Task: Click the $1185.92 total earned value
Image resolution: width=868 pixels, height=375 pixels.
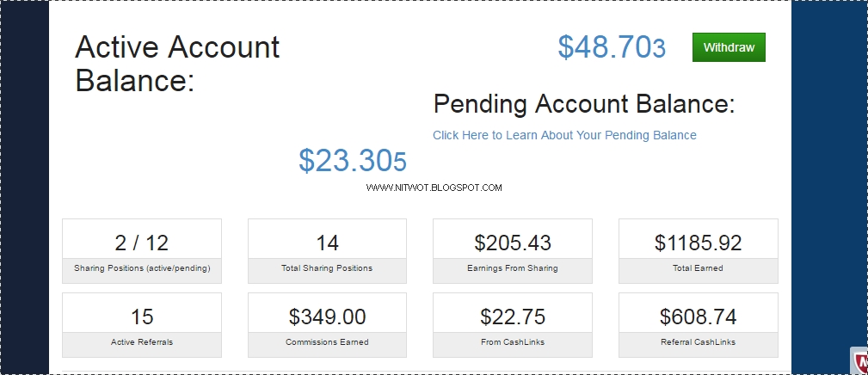Action: (698, 243)
